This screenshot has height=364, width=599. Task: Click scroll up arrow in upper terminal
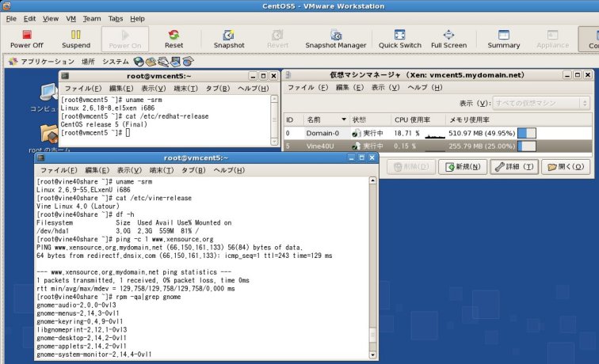[x=274, y=99]
